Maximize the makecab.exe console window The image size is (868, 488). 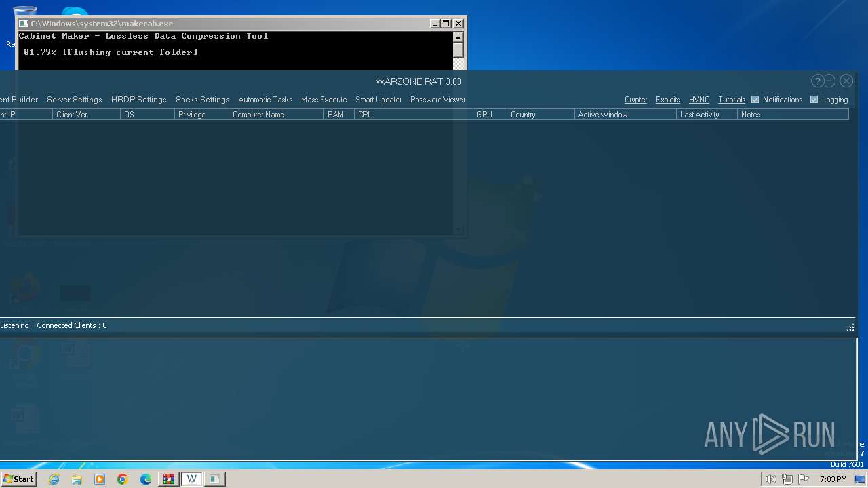click(446, 24)
